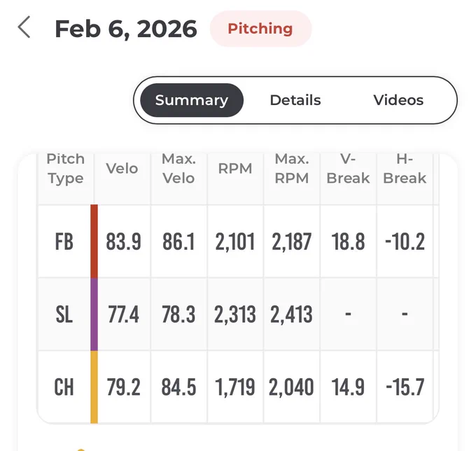Select the Pitching category badge
This screenshot has width=476, height=451.
click(260, 29)
